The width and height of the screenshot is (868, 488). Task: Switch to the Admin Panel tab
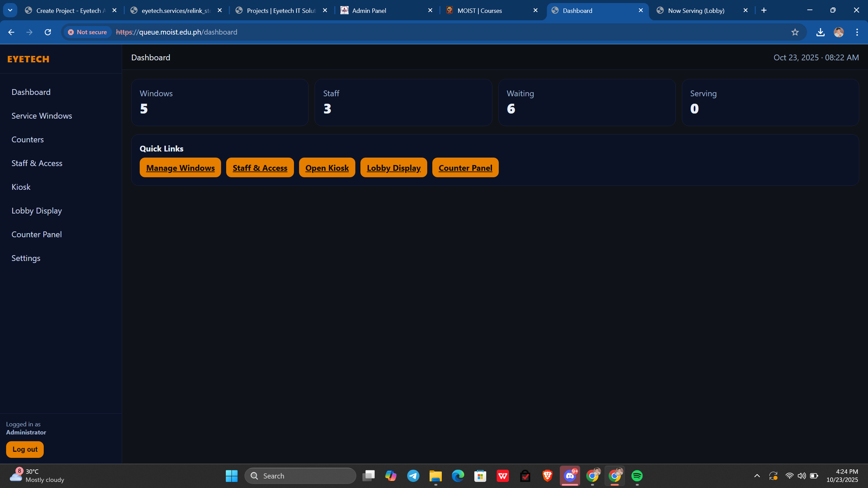[x=369, y=11]
